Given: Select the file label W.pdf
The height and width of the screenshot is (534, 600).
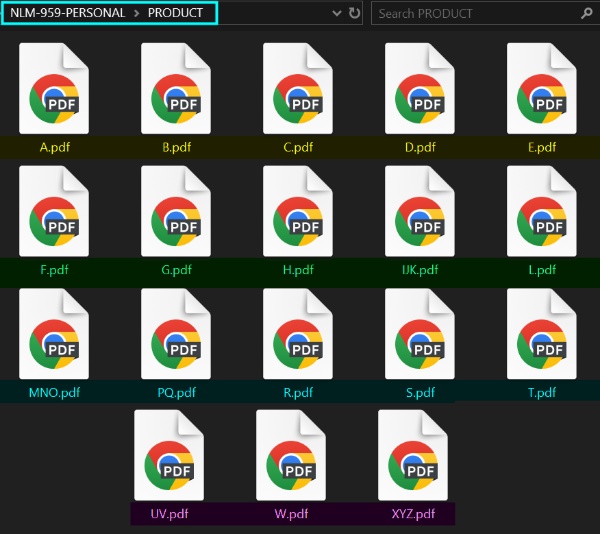Looking at the screenshot, I should pos(291,514).
